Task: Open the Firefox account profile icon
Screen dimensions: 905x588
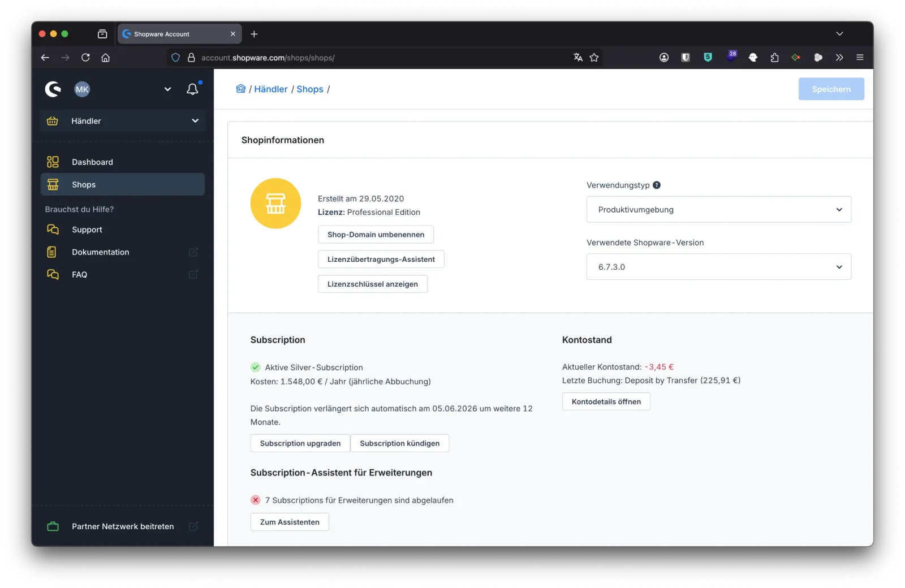Action: tap(664, 57)
